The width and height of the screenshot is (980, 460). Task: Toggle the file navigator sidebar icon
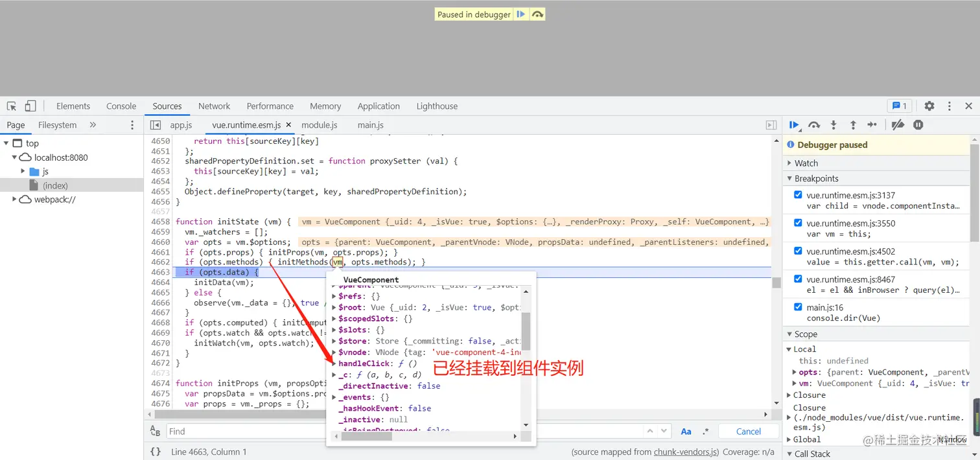(156, 125)
